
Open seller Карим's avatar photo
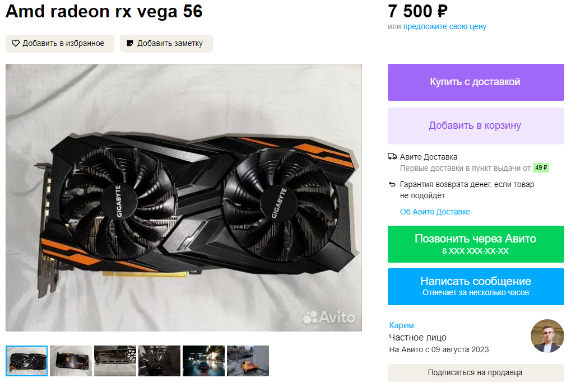(x=547, y=336)
